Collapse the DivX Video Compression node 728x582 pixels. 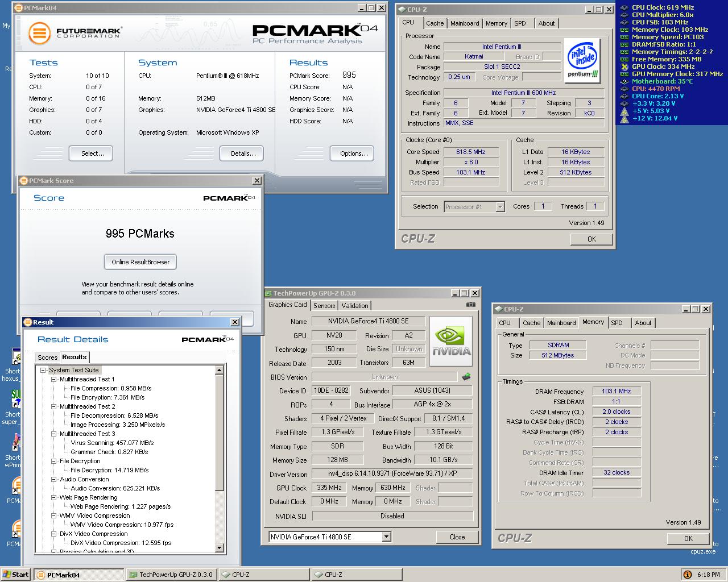[x=53, y=534]
